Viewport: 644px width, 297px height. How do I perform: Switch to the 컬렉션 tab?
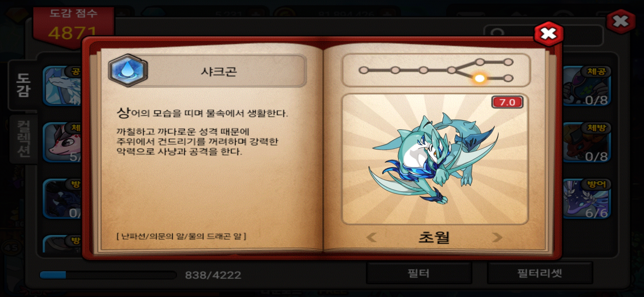(x=23, y=139)
